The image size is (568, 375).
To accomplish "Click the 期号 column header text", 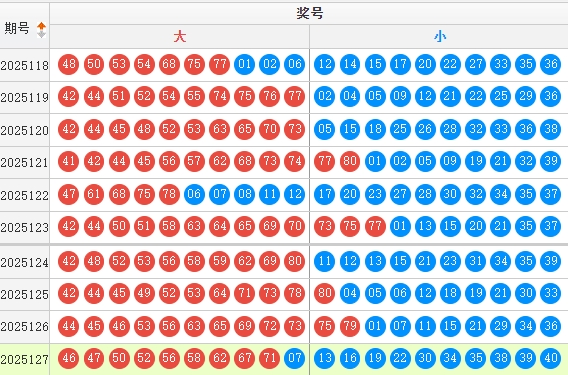I will (x=17, y=28).
